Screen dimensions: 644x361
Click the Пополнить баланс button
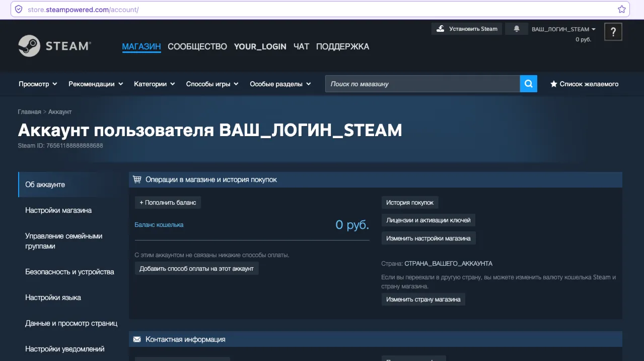point(168,202)
